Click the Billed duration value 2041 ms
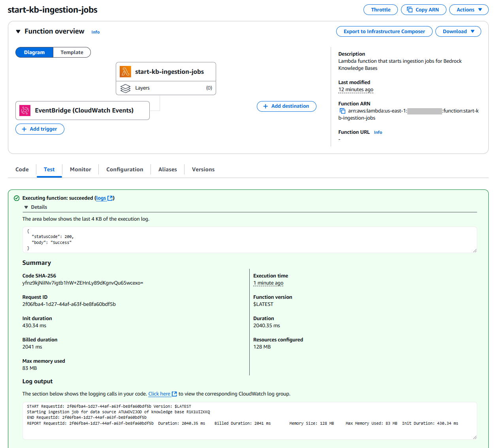The height and width of the screenshot is (448, 497). coord(32,347)
